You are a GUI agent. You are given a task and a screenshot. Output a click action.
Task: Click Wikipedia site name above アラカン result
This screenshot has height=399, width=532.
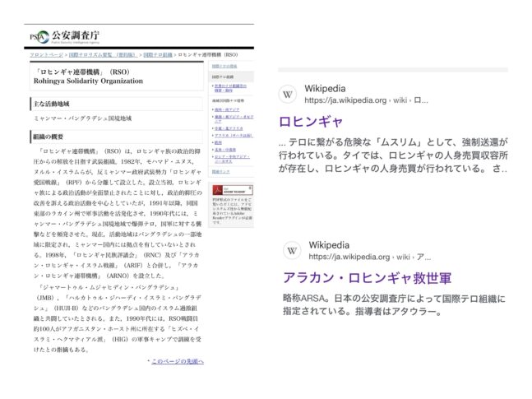point(329,245)
